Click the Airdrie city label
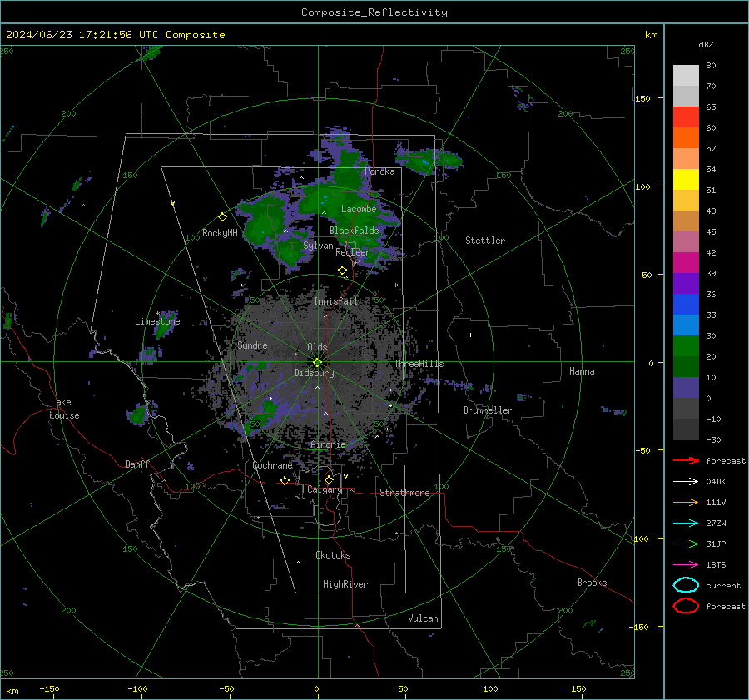The image size is (749, 700). 328,444
